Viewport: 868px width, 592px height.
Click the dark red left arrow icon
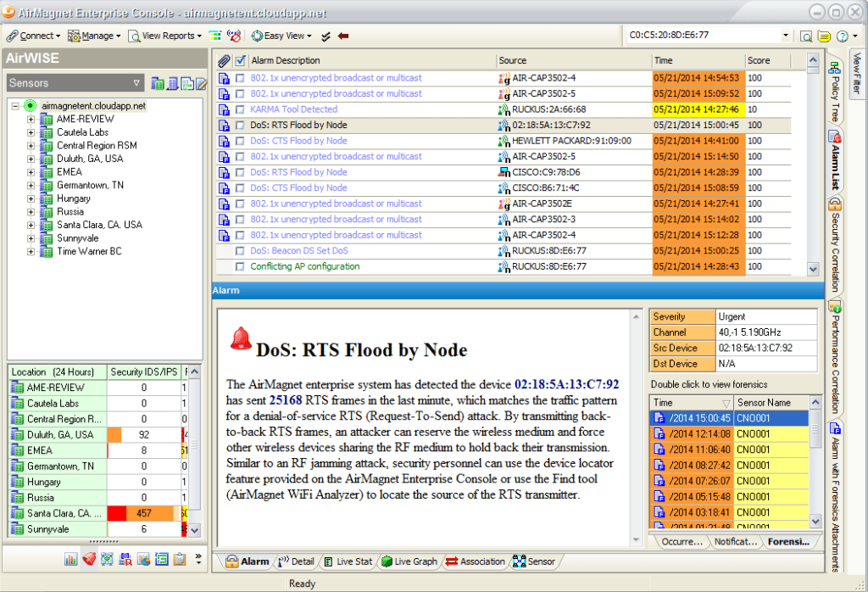pos(343,36)
